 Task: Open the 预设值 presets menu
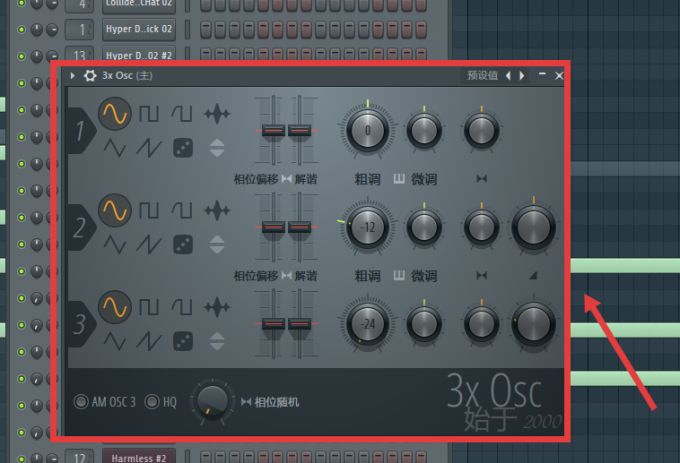click(482, 75)
